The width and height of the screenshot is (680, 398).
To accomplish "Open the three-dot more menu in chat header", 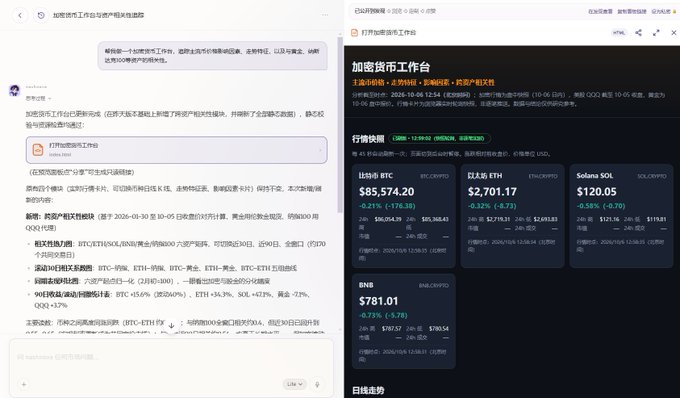I will (325, 15).
